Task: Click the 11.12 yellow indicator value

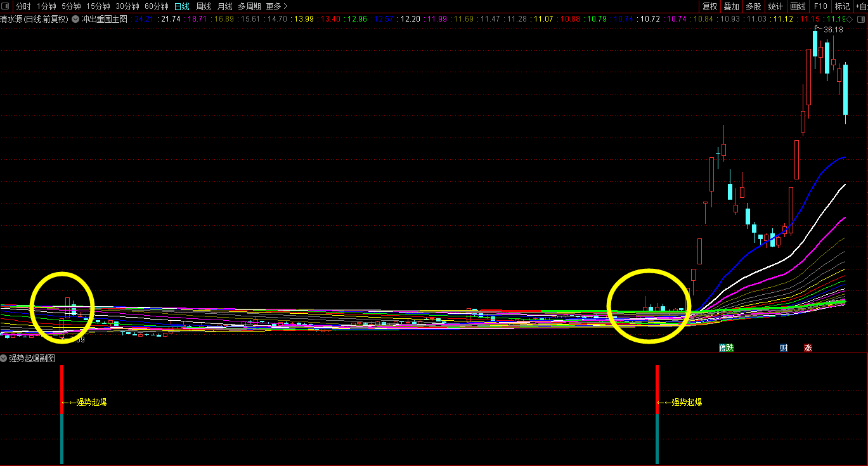Action: point(783,19)
